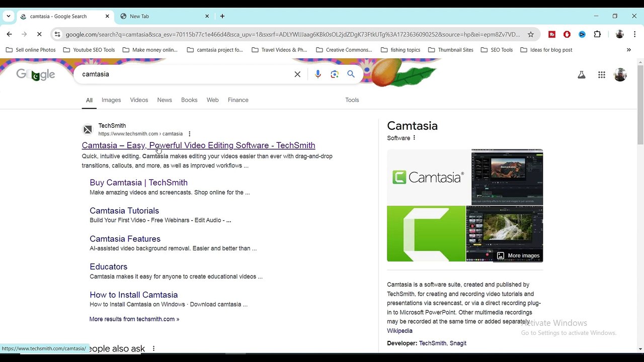Switch to Videos results
Viewport: 644px width, 362px height.
tap(139, 100)
